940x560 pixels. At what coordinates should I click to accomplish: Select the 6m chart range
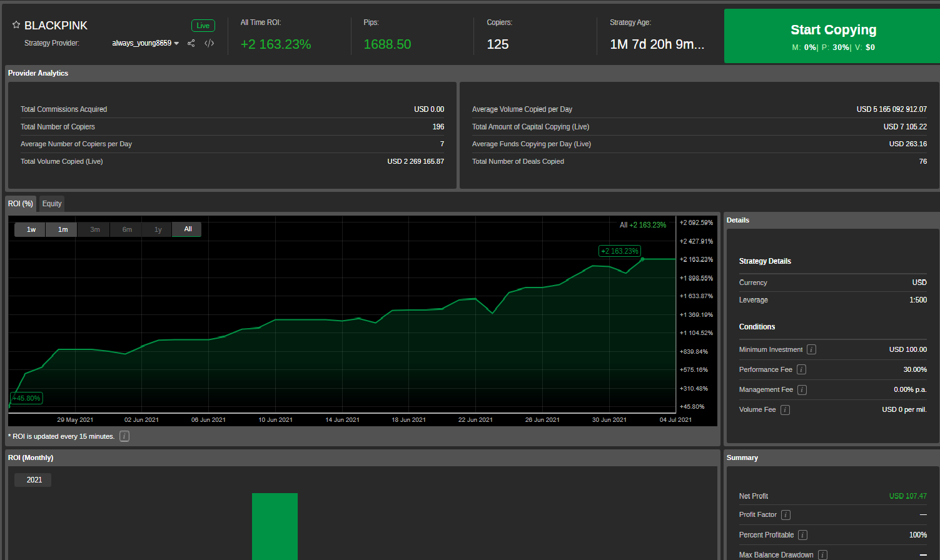click(x=127, y=229)
